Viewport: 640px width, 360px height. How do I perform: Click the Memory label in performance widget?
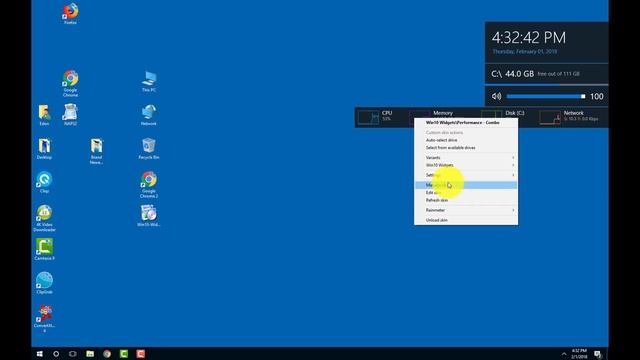point(443,113)
